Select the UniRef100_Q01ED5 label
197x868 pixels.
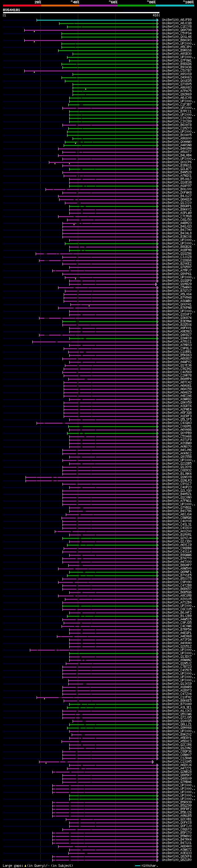coord(177,81)
